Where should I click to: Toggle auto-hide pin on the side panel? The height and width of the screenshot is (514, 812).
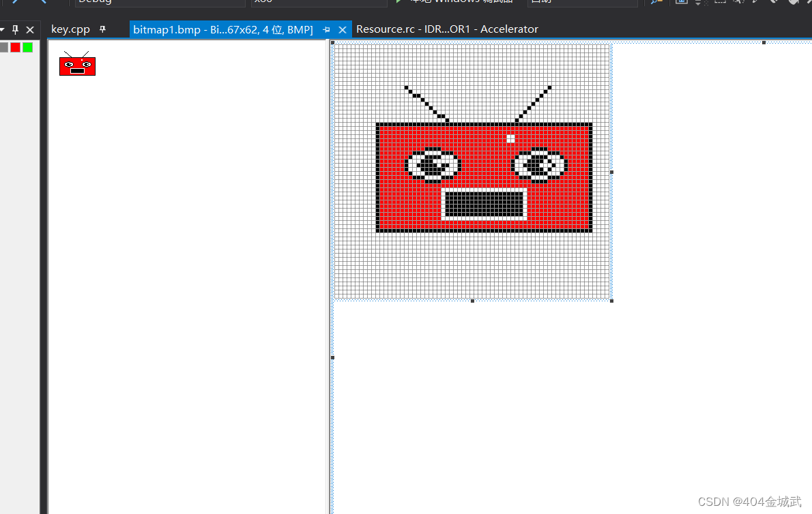(15, 29)
